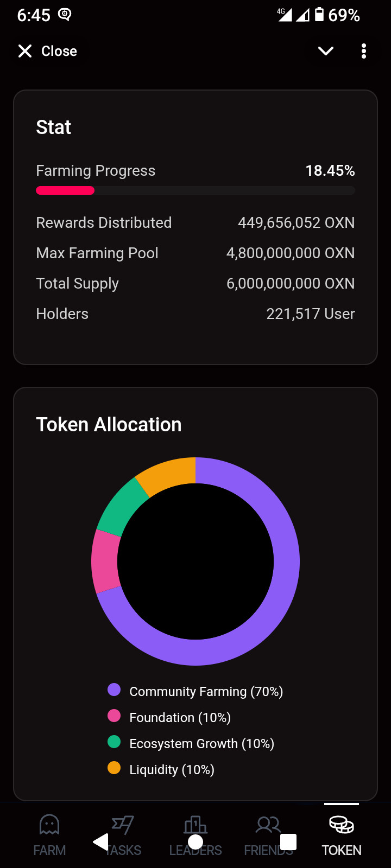
Task: Expand the chevron-down dropdown in header
Action: [x=326, y=51]
